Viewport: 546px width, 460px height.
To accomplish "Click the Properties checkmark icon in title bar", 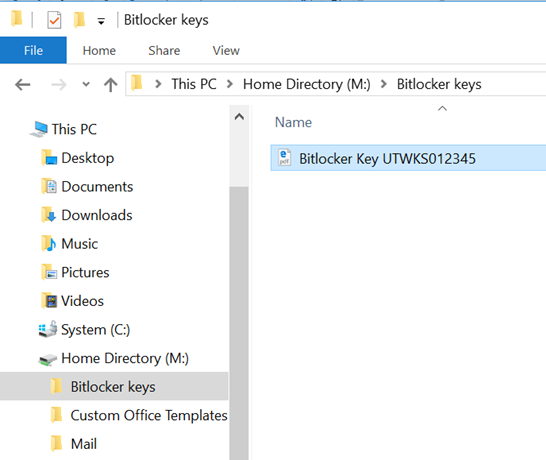I will (x=54, y=20).
